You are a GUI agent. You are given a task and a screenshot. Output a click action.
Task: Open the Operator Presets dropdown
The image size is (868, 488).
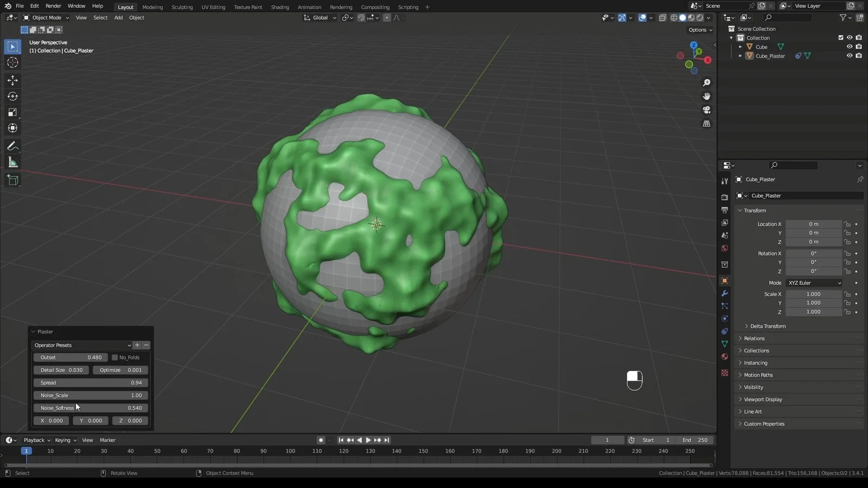click(81, 345)
